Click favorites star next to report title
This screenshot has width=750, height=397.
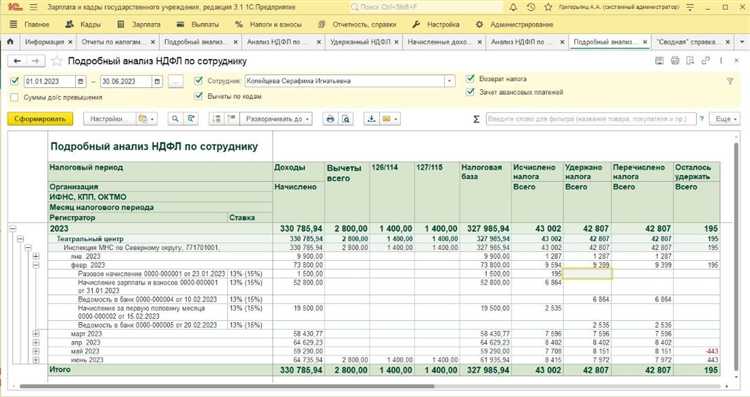coord(57,61)
